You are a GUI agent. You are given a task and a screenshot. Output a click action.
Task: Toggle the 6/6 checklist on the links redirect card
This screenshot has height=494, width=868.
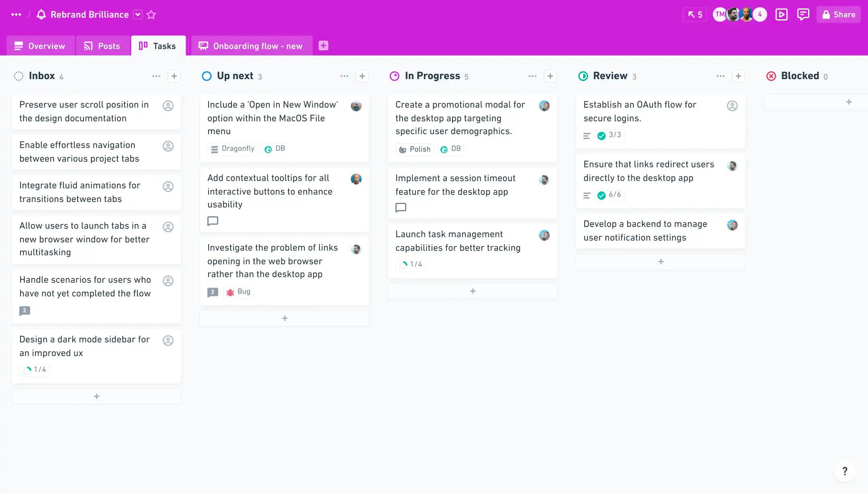click(610, 195)
